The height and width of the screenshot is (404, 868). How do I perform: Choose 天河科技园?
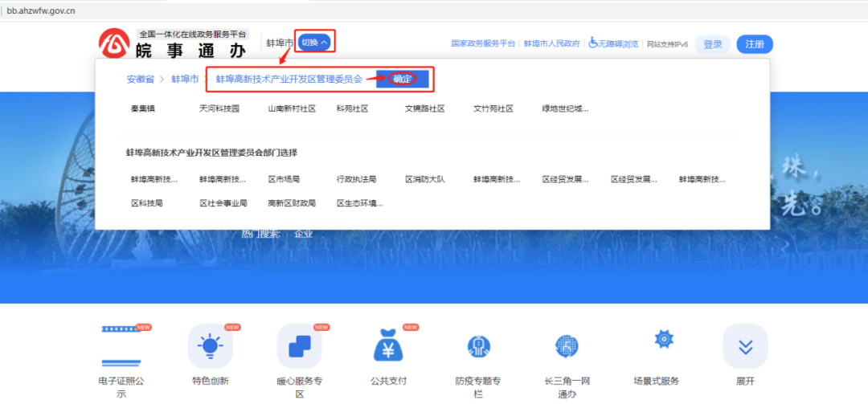click(219, 109)
